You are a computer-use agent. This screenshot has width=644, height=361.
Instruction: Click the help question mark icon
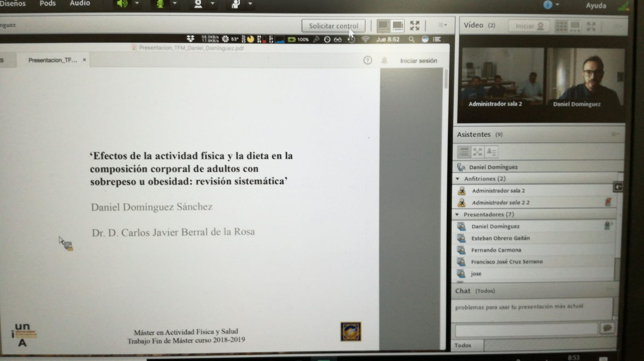[x=367, y=60]
